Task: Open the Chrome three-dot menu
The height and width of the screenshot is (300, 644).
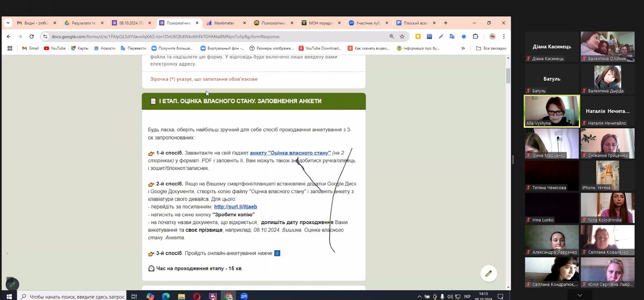Action: pos(504,37)
